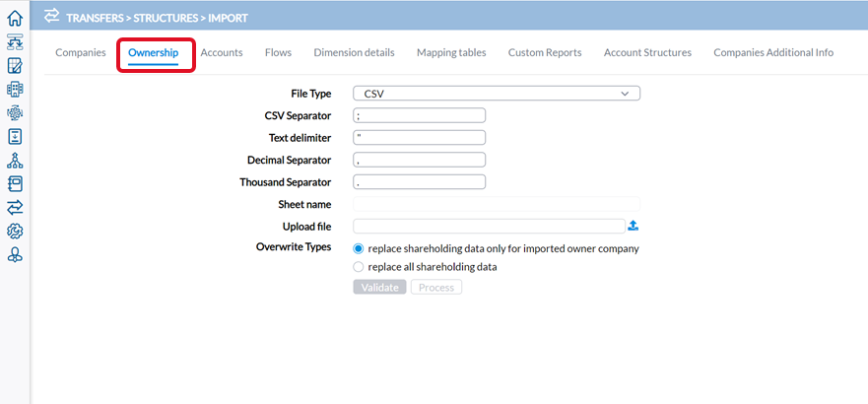This screenshot has width=868, height=404.
Task: Click the Validate button
Action: (379, 287)
